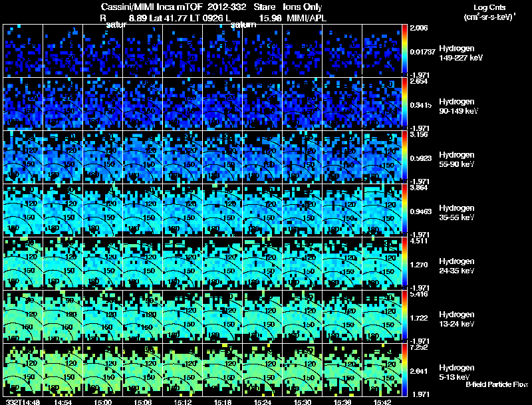Click the 5-13 keV color scale bar
Viewport: 532px width, 405px height.
click(x=404, y=370)
